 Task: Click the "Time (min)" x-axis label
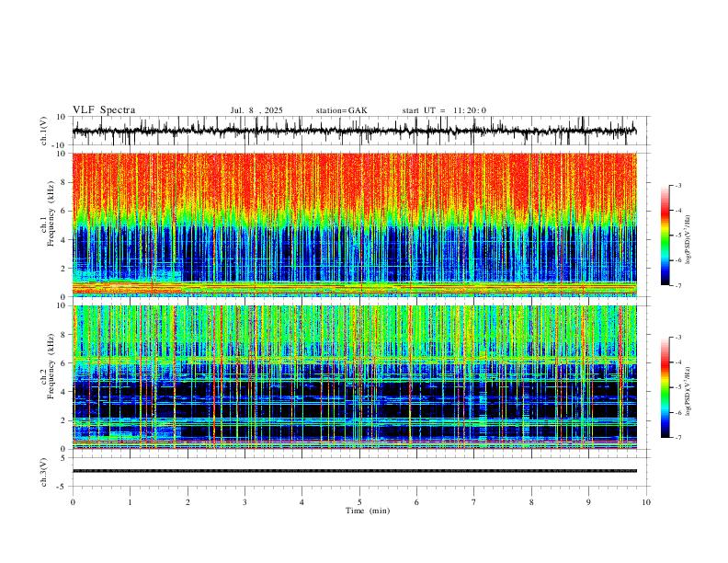click(x=368, y=511)
